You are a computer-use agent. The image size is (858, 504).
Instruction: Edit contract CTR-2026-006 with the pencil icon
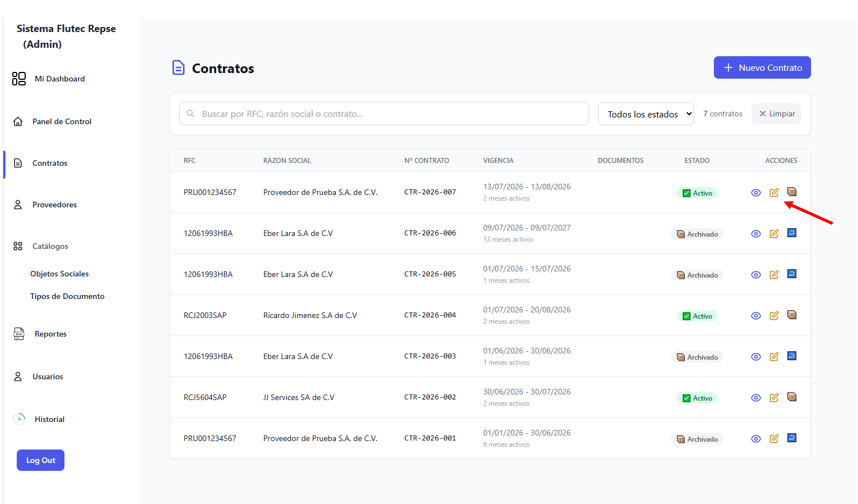click(x=774, y=234)
